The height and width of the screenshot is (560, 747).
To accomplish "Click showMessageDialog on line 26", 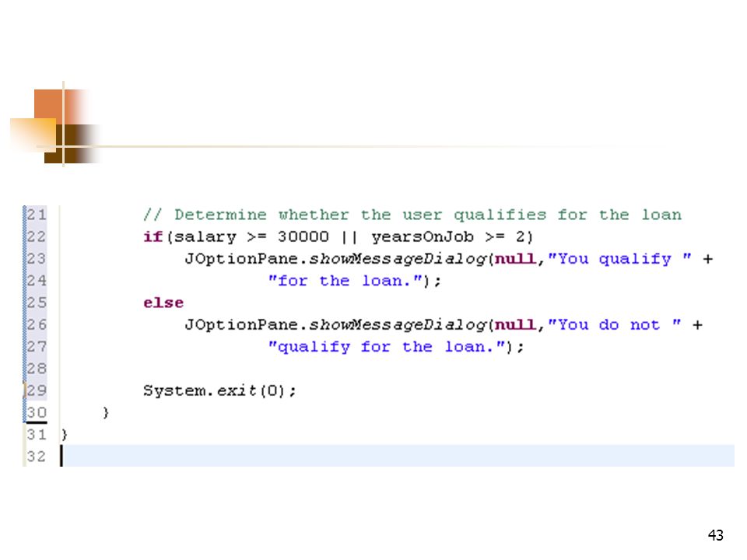I will tap(398, 325).
